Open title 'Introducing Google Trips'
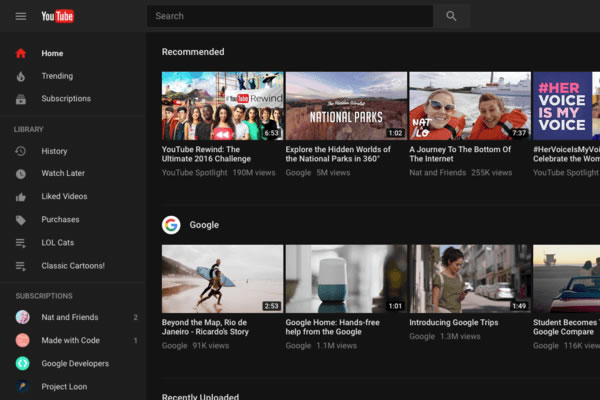This screenshot has height=400, width=600. pyautogui.click(x=454, y=322)
